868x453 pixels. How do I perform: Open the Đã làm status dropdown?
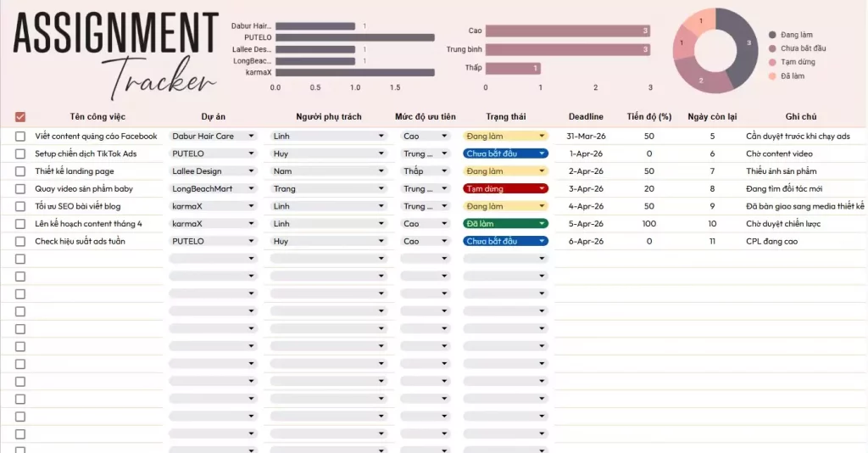tap(542, 224)
